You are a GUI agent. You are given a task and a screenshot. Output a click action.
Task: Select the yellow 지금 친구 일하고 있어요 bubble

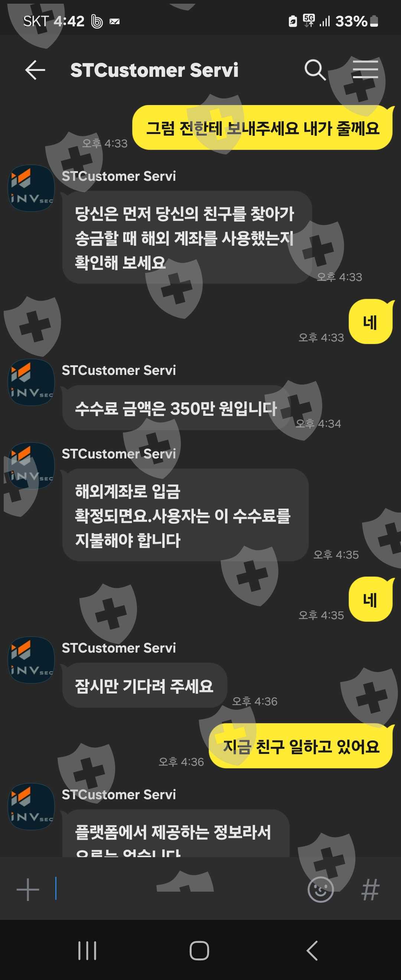tap(300, 746)
